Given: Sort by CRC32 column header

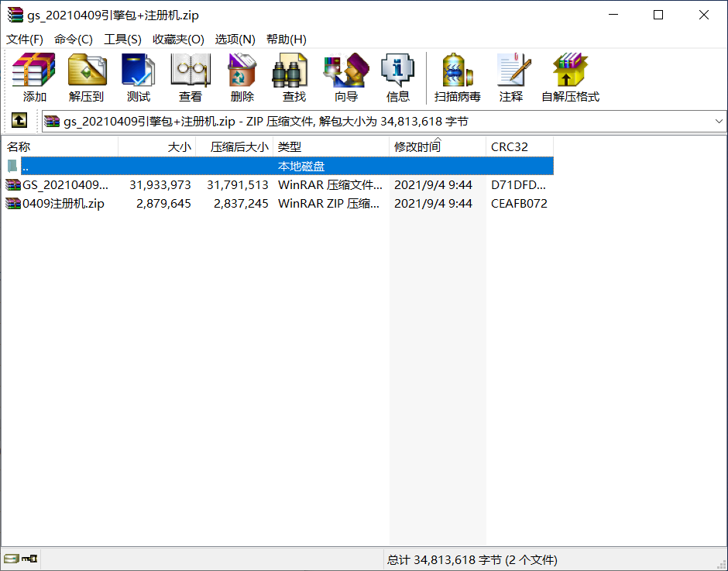Looking at the screenshot, I should pyautogui.click(x=520, y=146).
